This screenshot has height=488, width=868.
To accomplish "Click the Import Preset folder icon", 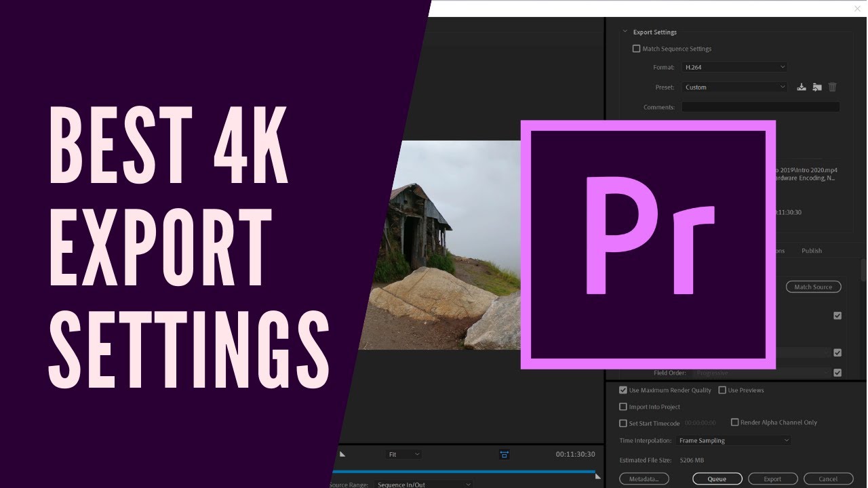I will point(817,87).
